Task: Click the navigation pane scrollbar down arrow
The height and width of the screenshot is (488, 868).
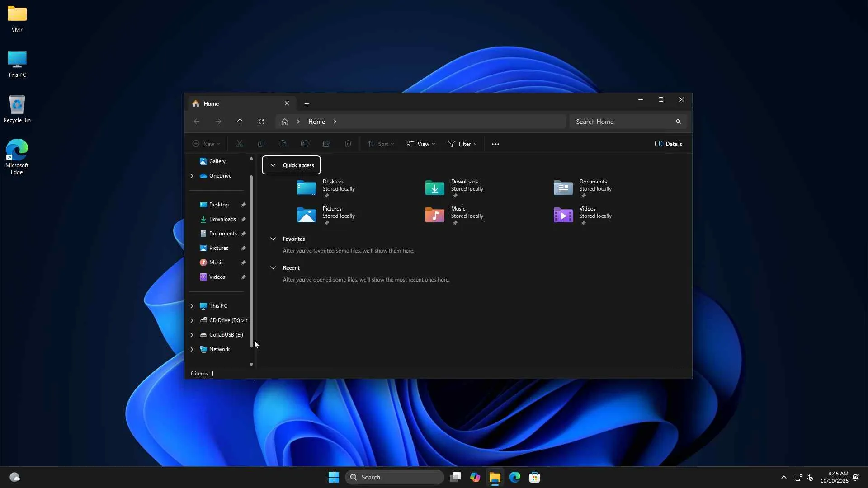Action: click(x=251, y=364)
